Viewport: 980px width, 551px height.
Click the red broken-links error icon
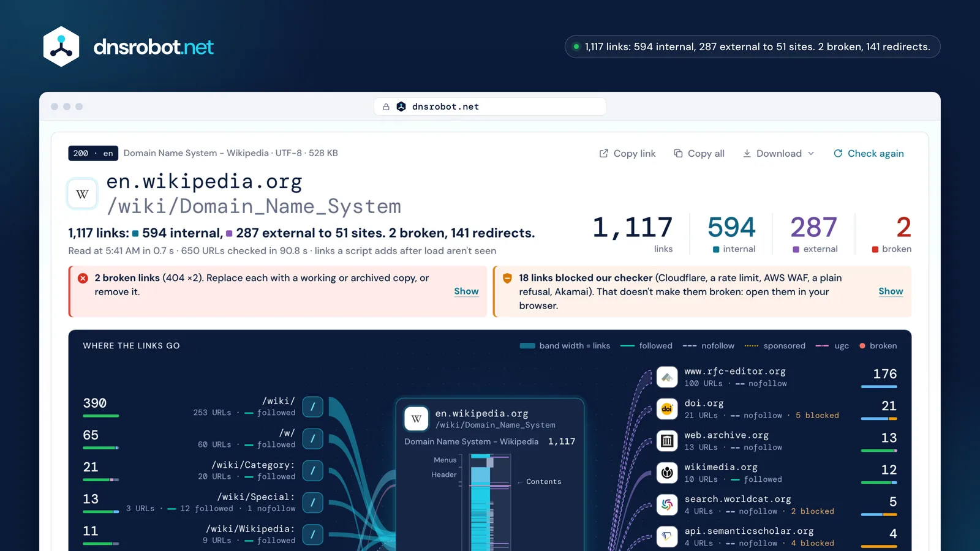[x=83, y=278]
